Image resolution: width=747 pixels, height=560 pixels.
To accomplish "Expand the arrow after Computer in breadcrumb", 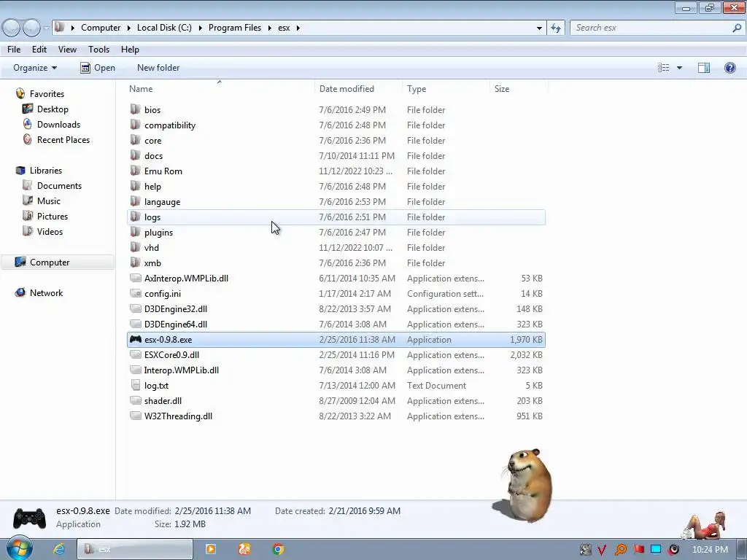I will point(128,28).
